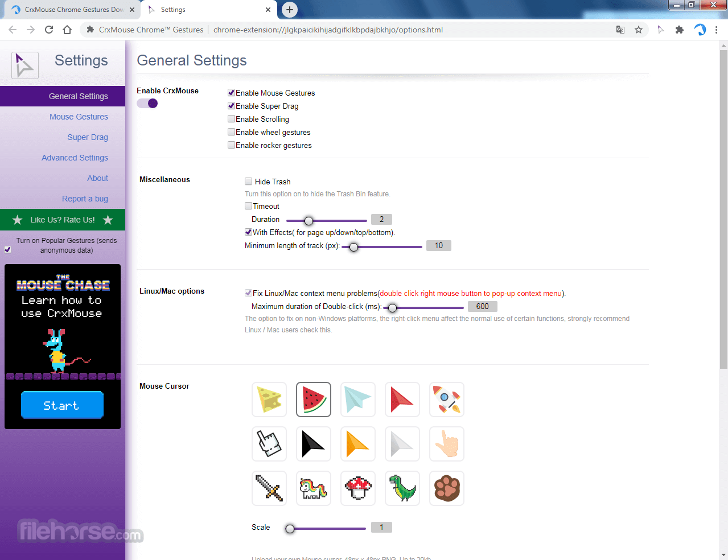Viewport: 728px width, 560px height.
Task: Pick the rainbow unicorn cursor
Action: (x=314, y=488)
